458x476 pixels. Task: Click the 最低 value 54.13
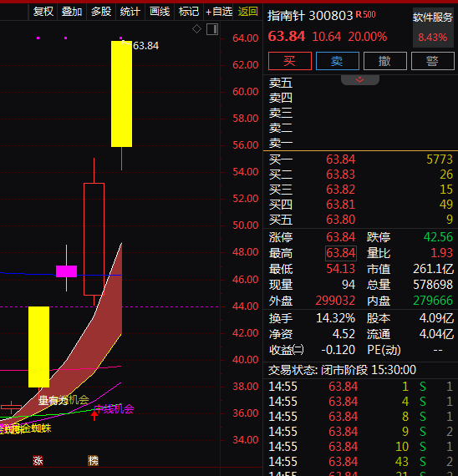pos(341,269)
